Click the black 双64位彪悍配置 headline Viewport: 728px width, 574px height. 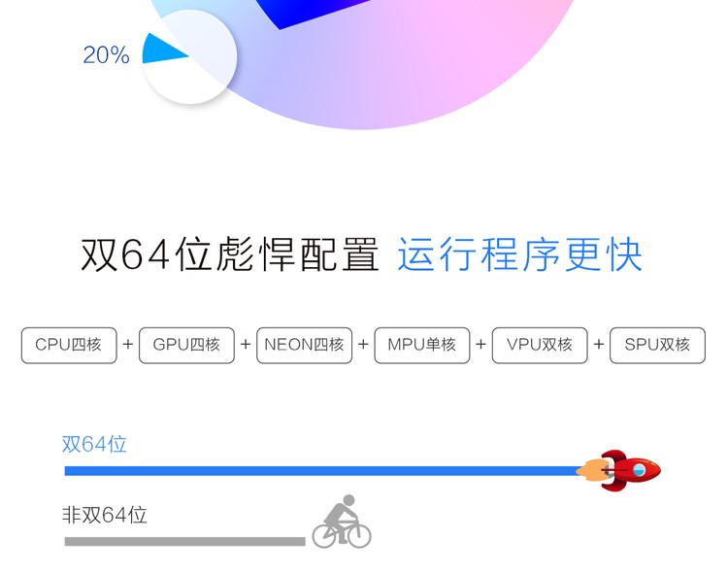tap(230, 254)
